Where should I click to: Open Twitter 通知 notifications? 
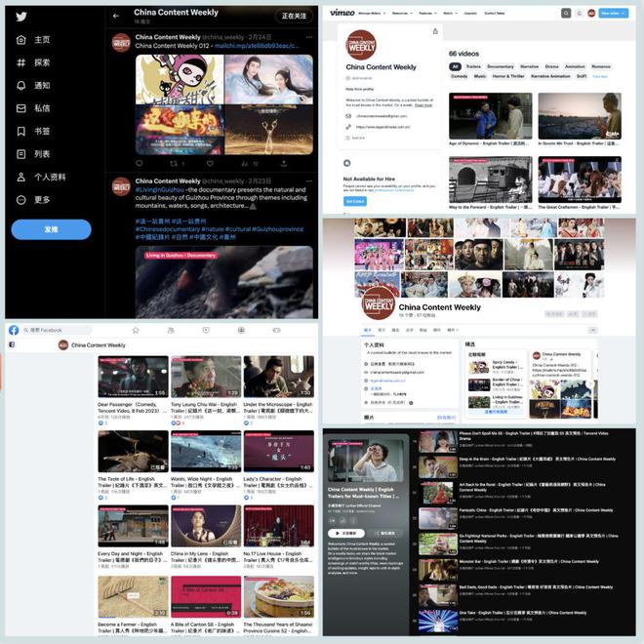tap(33, 86)
